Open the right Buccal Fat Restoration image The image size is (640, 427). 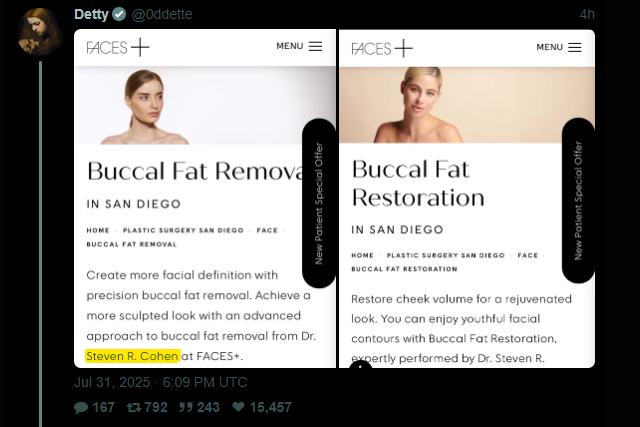point(467,198)
